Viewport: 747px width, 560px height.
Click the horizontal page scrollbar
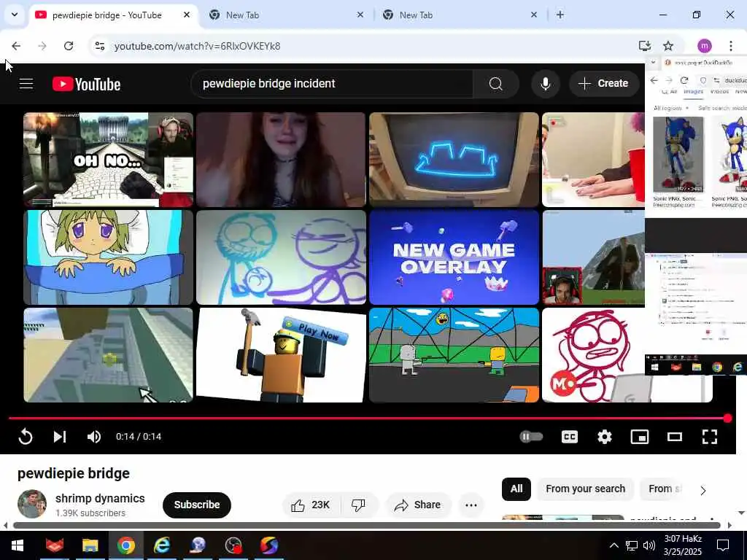click(x=367, y=525)
